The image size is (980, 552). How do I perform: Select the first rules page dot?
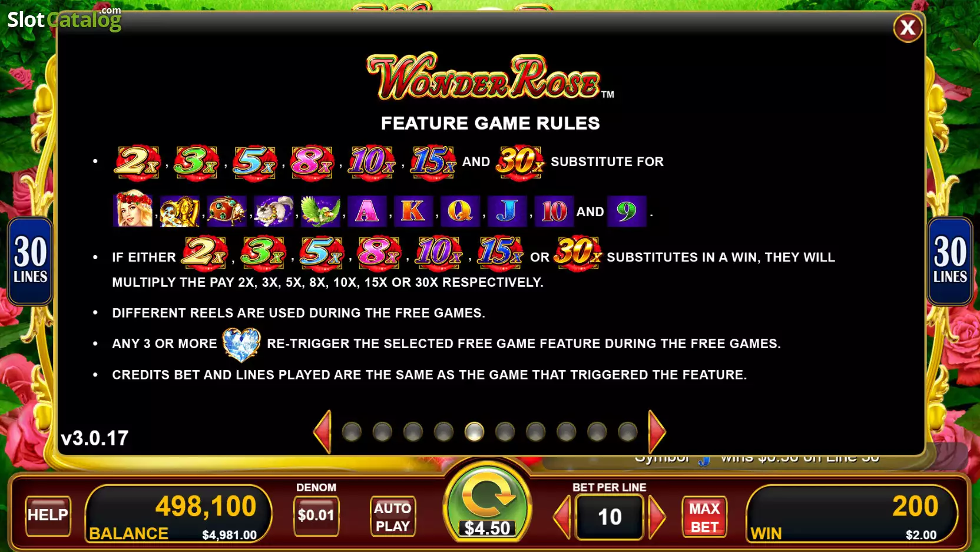click(x=352, y=432)
